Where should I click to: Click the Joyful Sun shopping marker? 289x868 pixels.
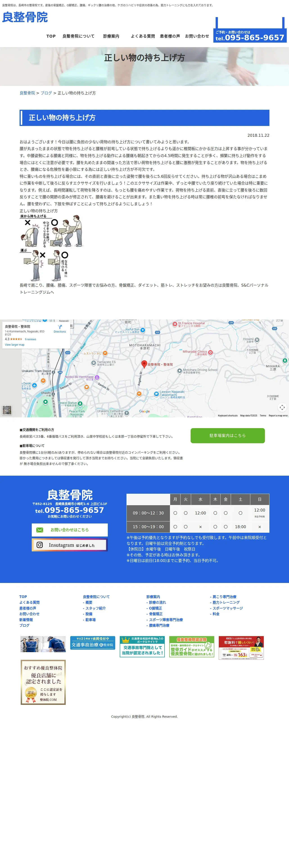143,330
